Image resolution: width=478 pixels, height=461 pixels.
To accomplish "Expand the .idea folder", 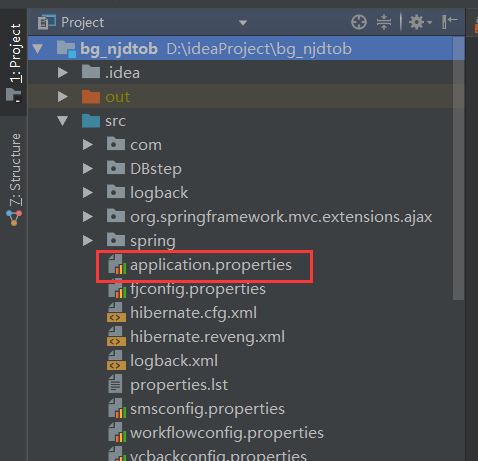I will (63, 72).
